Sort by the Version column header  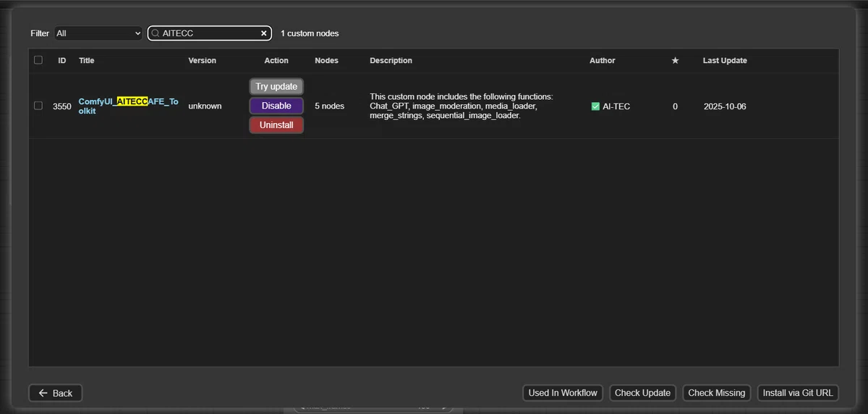[x=203, y=61]
